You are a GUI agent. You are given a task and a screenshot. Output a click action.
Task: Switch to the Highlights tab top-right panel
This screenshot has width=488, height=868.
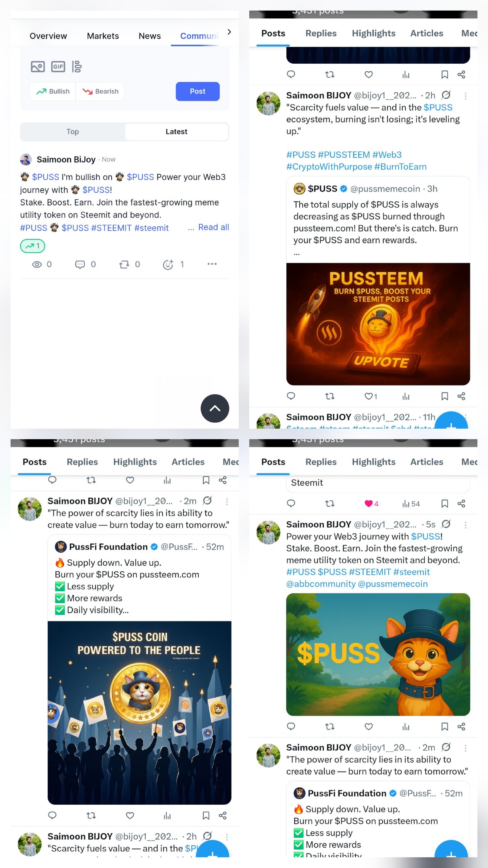(x=374, y=34)
